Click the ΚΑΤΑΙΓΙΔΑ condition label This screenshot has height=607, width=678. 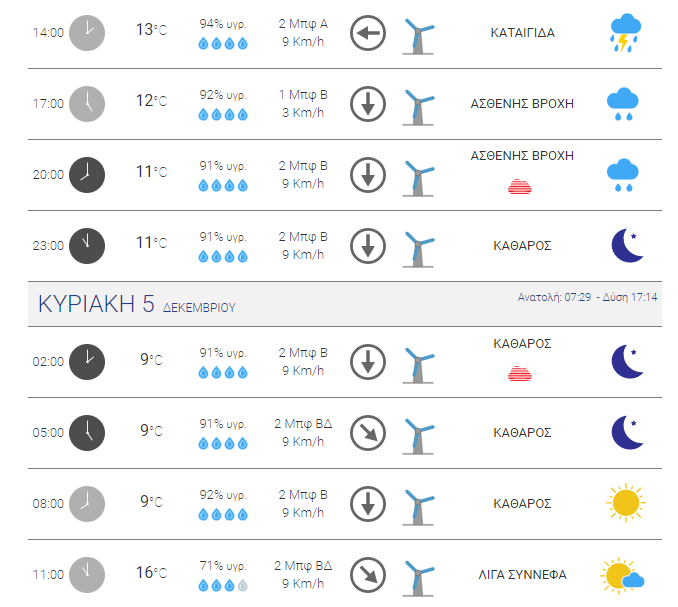coord(522,33)
